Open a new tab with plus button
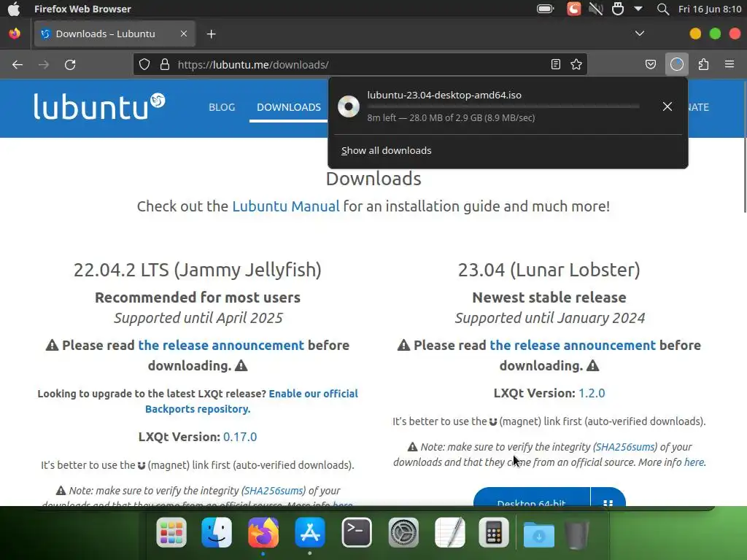Image resolution: width=747 pixels, height=560 pixels. pyautogui.click(x=212, y=34)
